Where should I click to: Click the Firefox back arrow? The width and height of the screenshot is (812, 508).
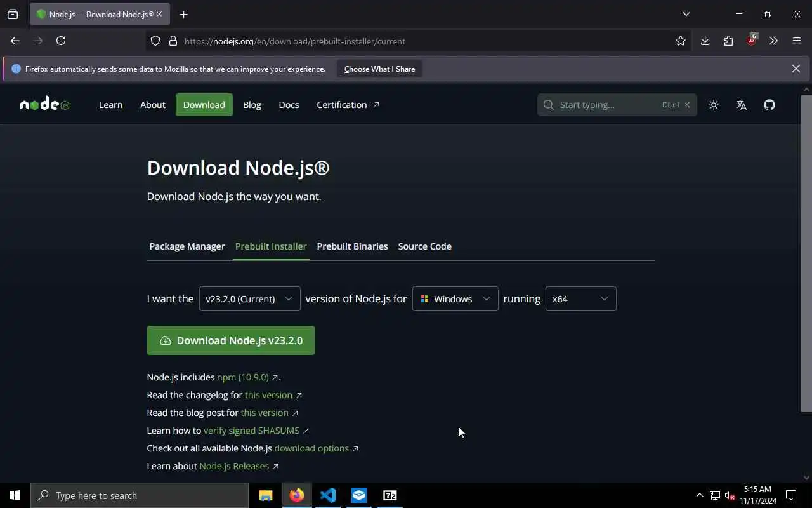click(x=15, y=41)
